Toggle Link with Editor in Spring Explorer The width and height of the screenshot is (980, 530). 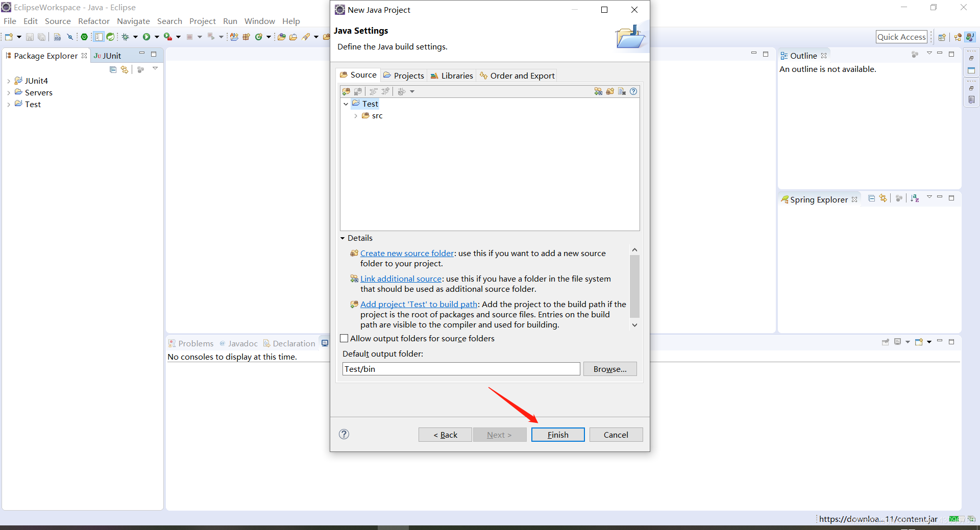click(x=883, y=198)
